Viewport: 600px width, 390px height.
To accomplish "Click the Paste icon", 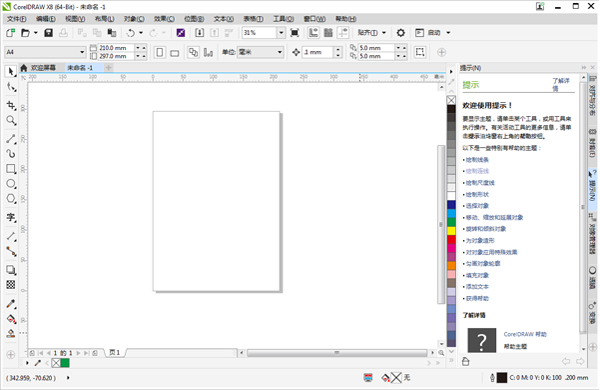I will [111, 33].
